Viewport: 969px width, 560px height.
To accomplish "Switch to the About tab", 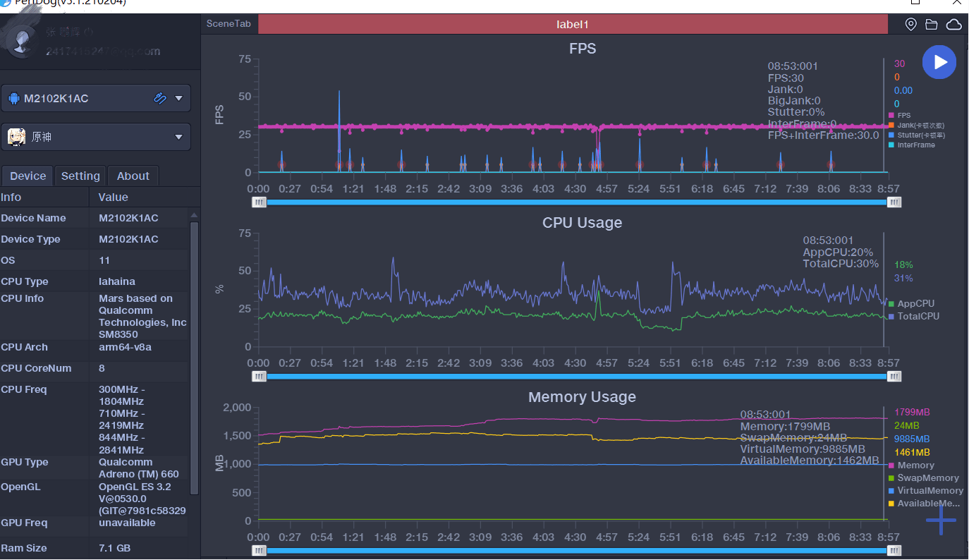I will coord(133,176).
